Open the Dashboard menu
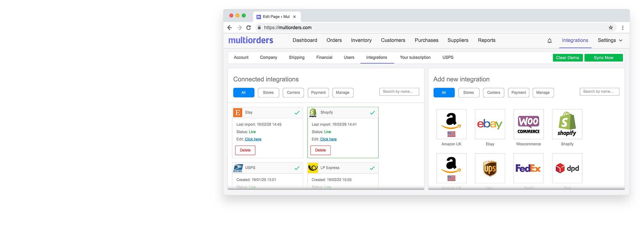The height and width of the screenshot is (234, 644). pos(305,40)
